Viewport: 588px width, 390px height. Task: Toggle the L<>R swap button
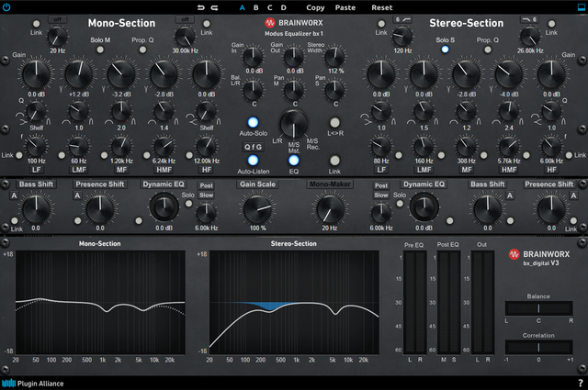[334, 122]
